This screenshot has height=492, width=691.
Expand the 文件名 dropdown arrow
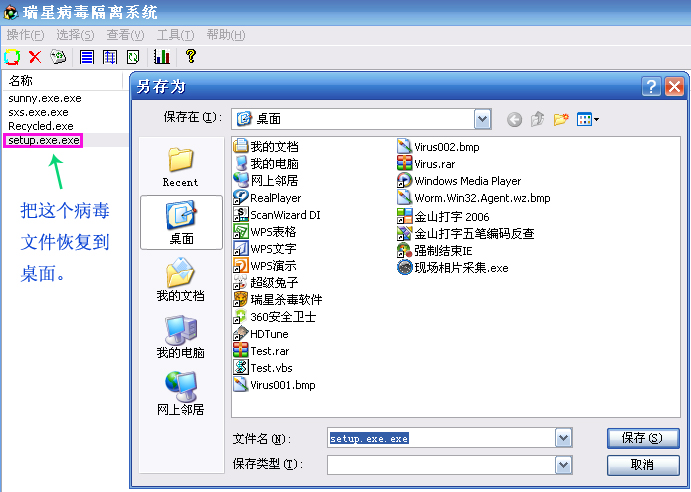coord(563,438)
